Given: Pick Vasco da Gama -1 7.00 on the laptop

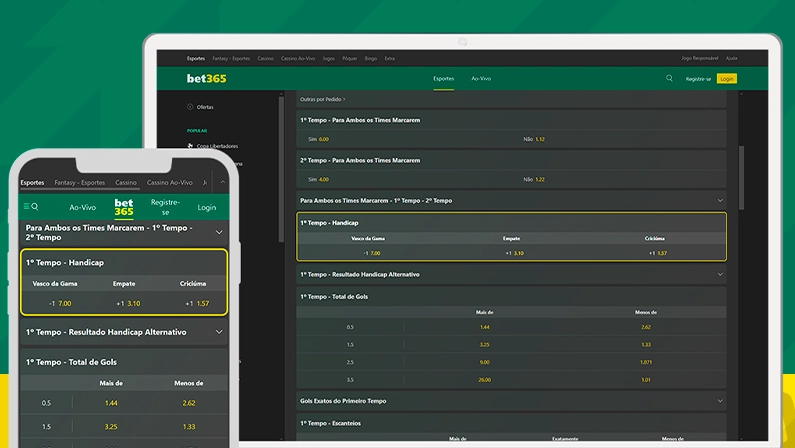Looking at the screenshot, I should (372, 253).
